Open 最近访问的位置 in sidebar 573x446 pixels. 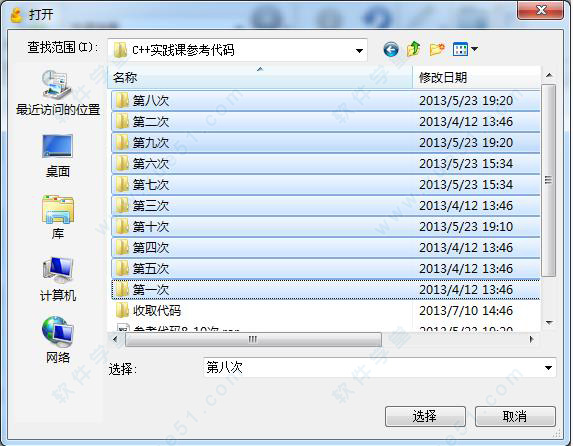58,93
